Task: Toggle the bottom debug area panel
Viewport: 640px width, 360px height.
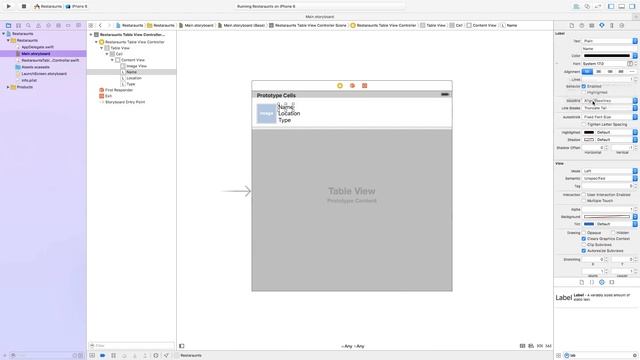Action: click(x=621, y=7)
